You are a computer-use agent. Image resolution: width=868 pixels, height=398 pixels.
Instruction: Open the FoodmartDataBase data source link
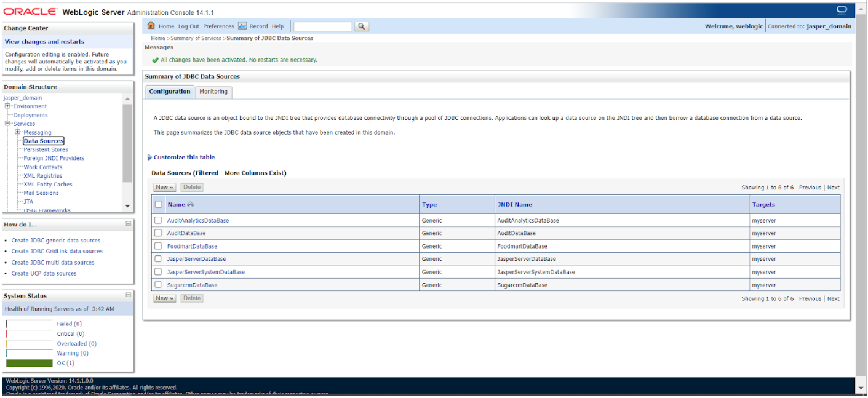tap(192, 246)
